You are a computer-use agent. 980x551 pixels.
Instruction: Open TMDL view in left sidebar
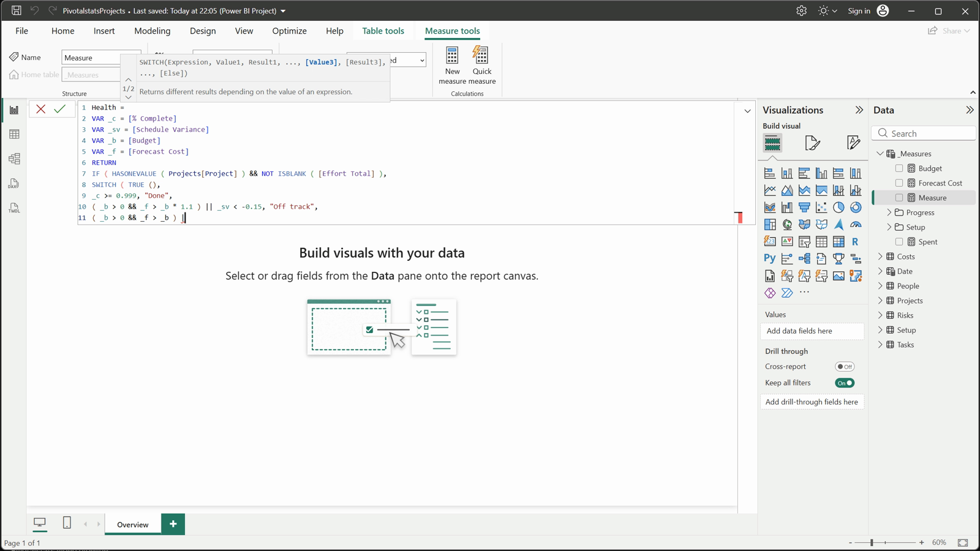(x=14, y=208)
